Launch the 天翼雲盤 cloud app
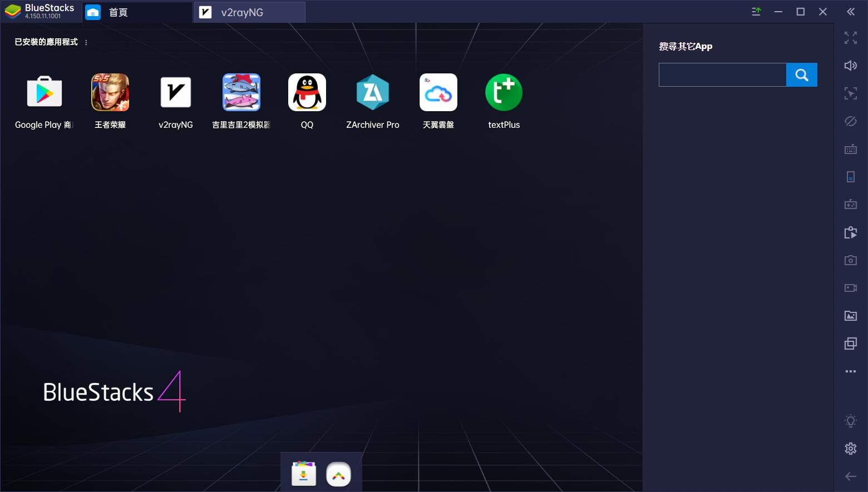868x492 pixels. pyautogui.click(x=438, y=92)
